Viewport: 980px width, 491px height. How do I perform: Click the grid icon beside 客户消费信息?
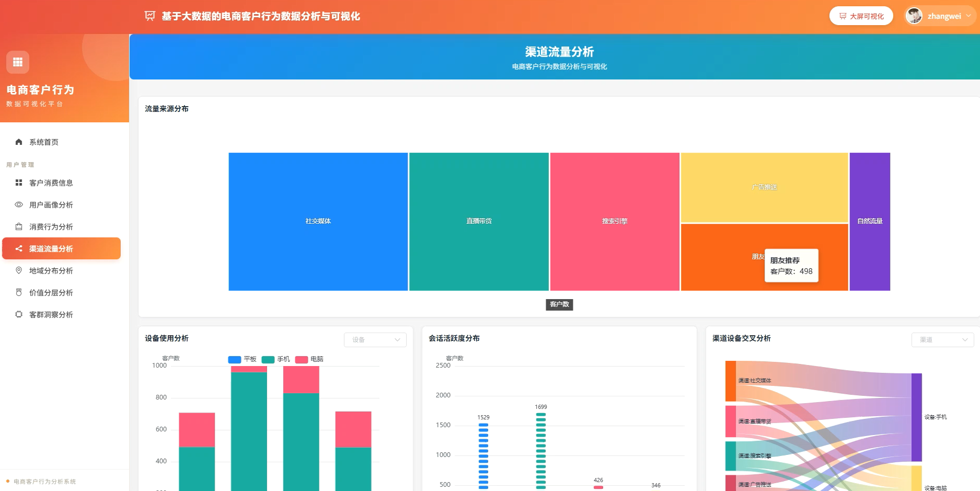(19, 182)
